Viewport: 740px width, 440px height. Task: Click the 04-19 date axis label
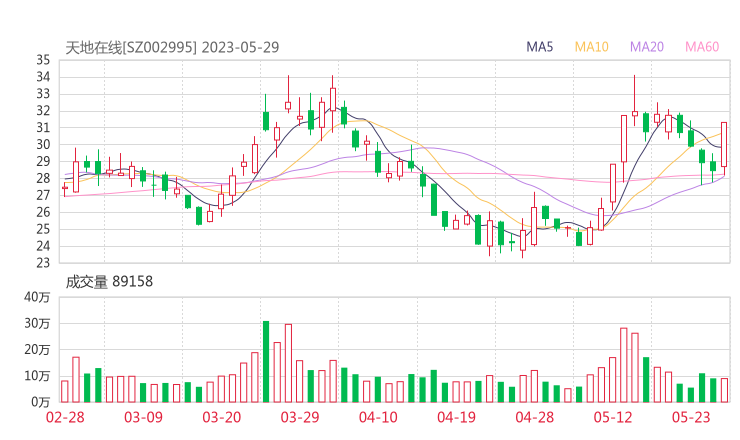[x=456, y=417]
